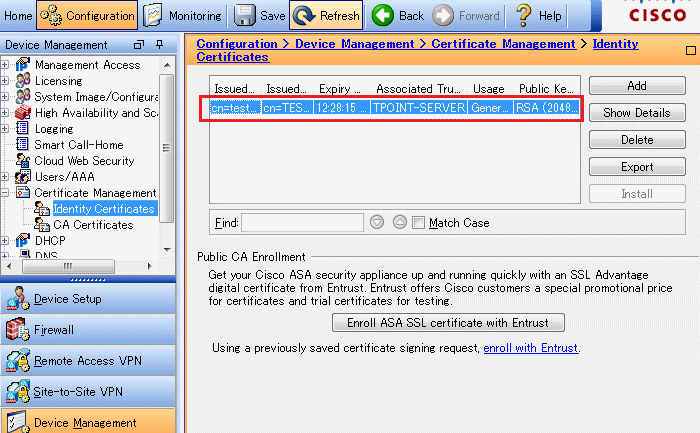Click the green Back arrow icon

pos(383,16)
